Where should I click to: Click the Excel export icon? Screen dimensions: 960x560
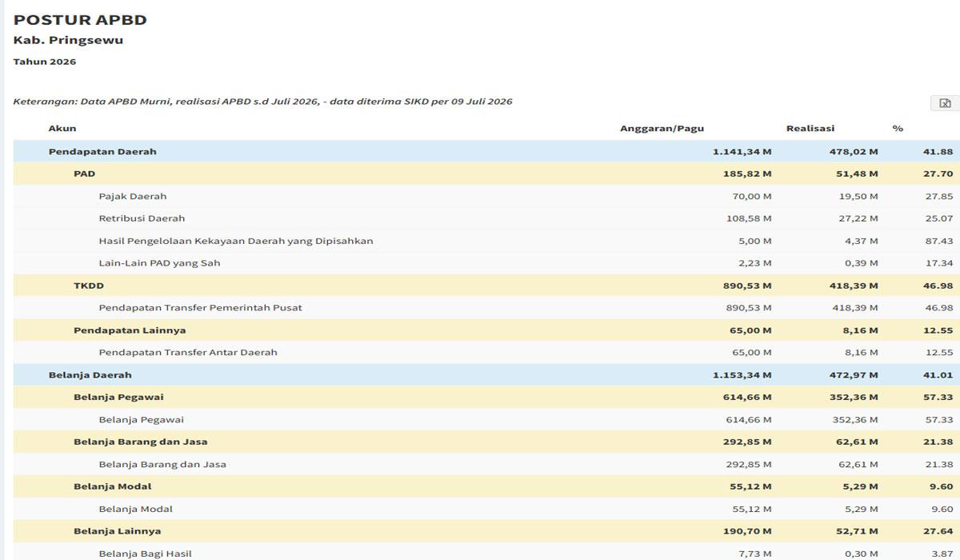pos(945,103)
